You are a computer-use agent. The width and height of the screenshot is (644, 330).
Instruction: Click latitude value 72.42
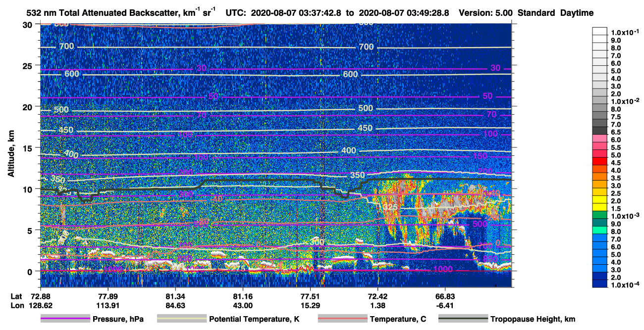(378, 296)
